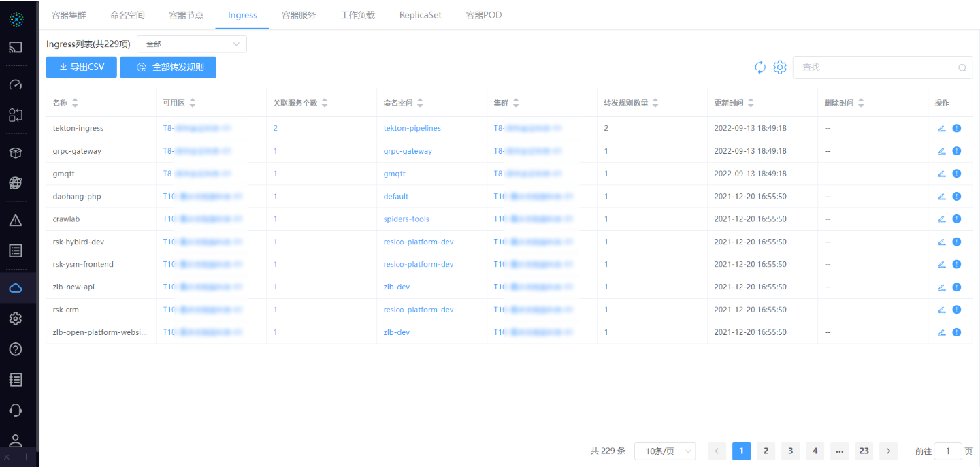980x467 pixels.
Task: Click the globe network icon in sidebar
Action: coord(16,182)
